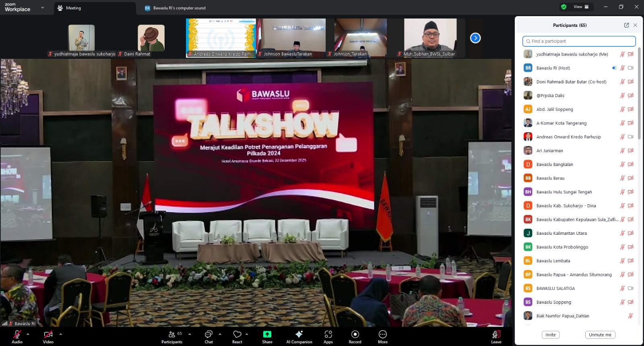Click camera icon on Andreas Onward Kredo row
644x346 pixels.
pyautogui.click(x=631, y=137)
